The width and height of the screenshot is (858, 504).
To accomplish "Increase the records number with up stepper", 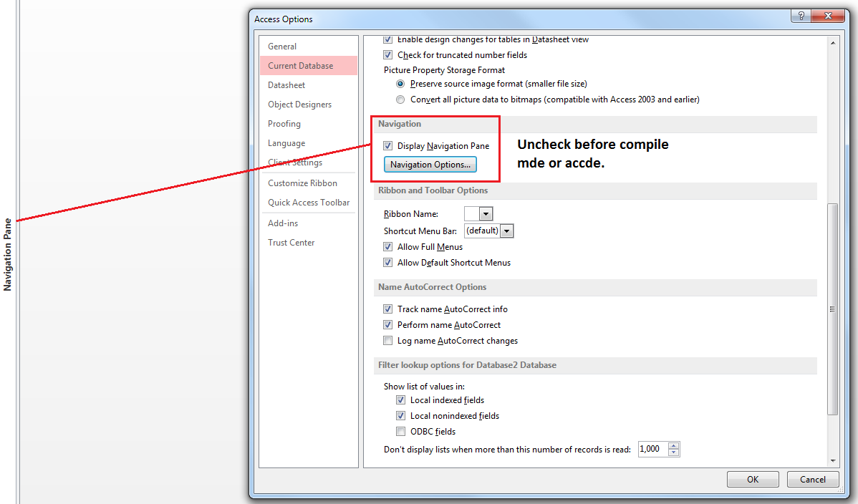I will [x=674, y=446].
